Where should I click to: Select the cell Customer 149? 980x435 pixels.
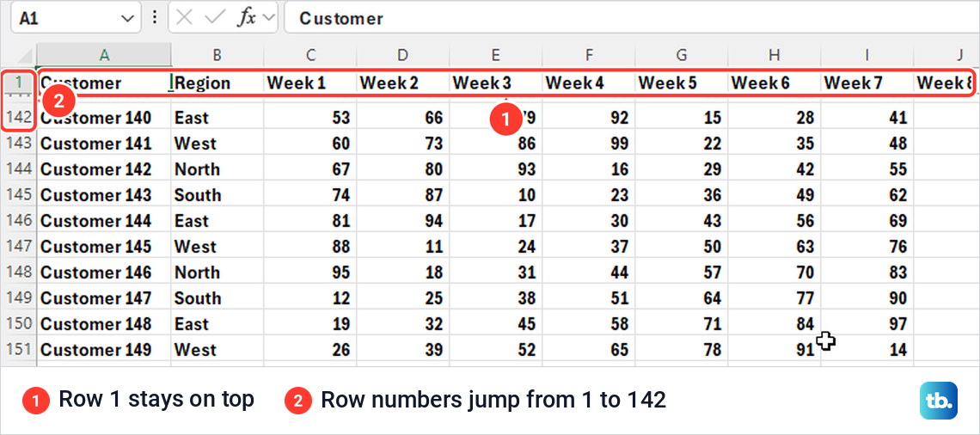[x=104, y=349]
